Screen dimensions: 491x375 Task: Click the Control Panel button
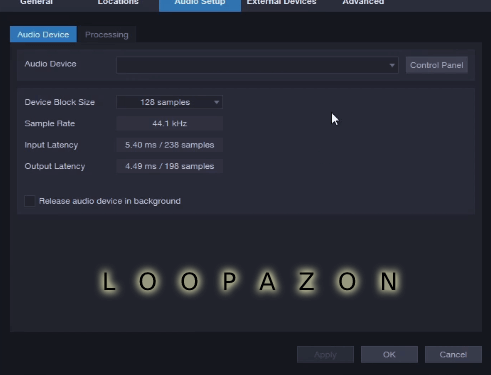click(437, 65)
